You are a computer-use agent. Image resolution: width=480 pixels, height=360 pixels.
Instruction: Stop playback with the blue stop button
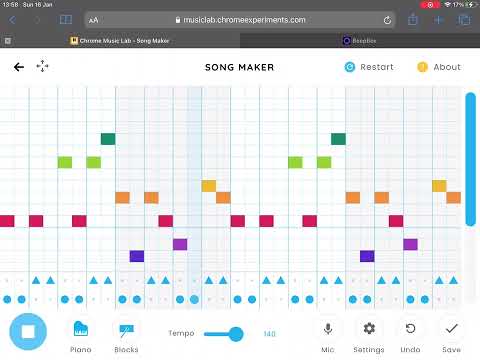click(x=28, y=332)
